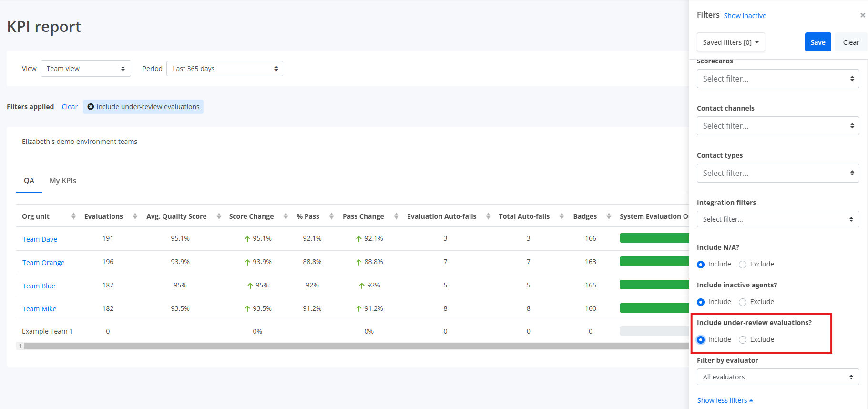The width and height of the screenshot is (868, 409).
Task: Sort table by Org unit column
Action: 73,216
